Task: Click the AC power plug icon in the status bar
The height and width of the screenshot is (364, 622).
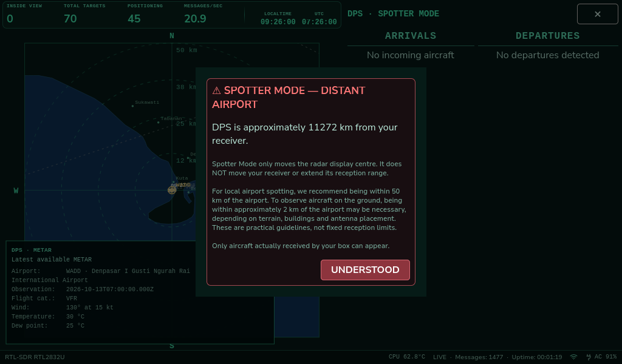Action: tap(589, 357)
